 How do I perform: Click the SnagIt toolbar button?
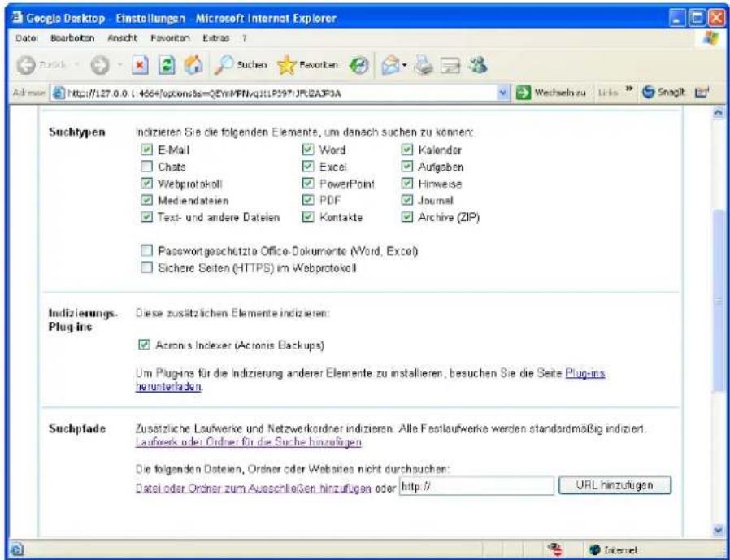click(x=663, y=92)
